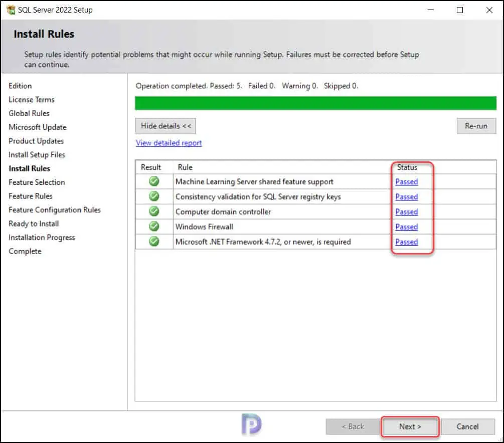Sort by the Status column header
The image size is (504, 443).
[x=407, y=167]
